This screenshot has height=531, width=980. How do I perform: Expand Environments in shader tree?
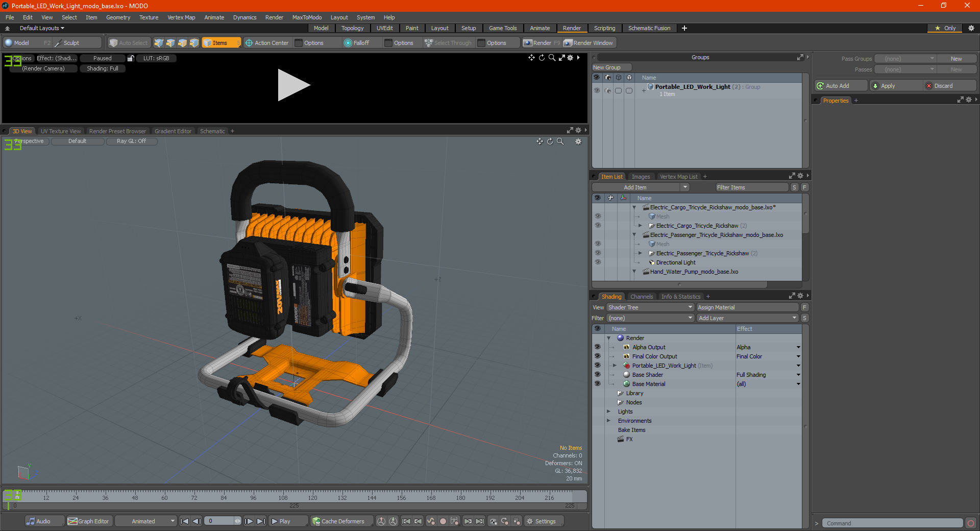pos(608,421)
